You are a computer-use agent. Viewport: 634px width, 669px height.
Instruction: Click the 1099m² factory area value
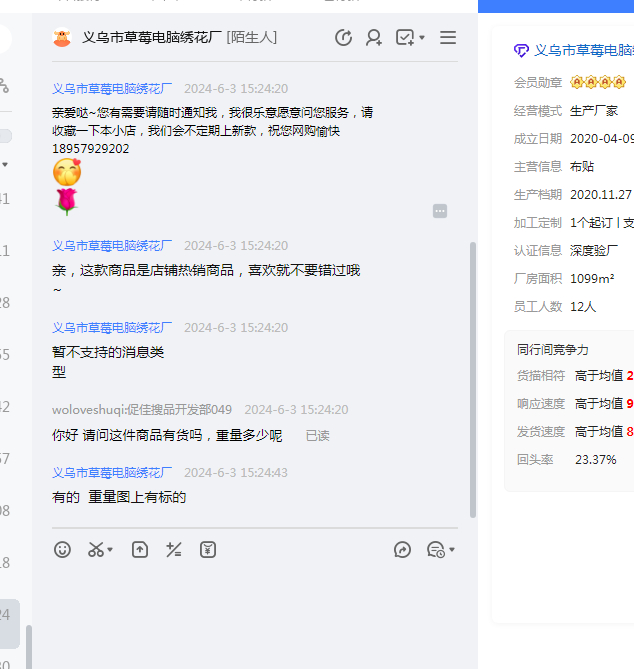[x=592, y=279]
